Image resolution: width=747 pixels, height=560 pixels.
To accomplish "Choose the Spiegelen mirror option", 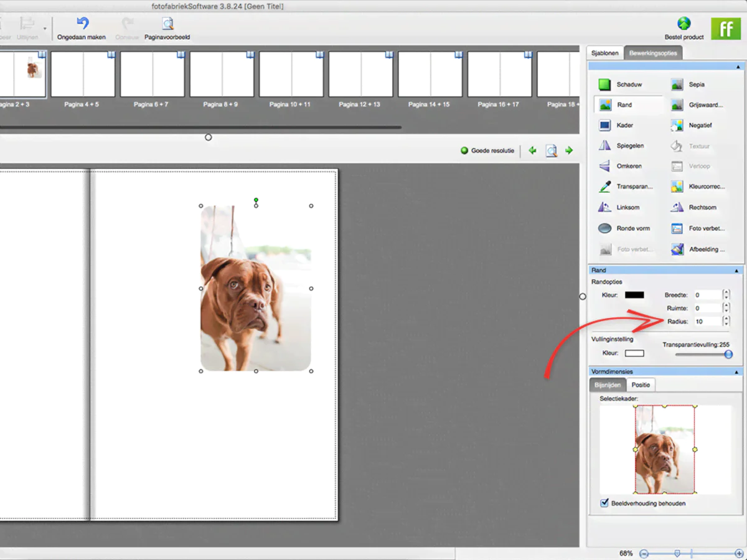I will [604, 146].
